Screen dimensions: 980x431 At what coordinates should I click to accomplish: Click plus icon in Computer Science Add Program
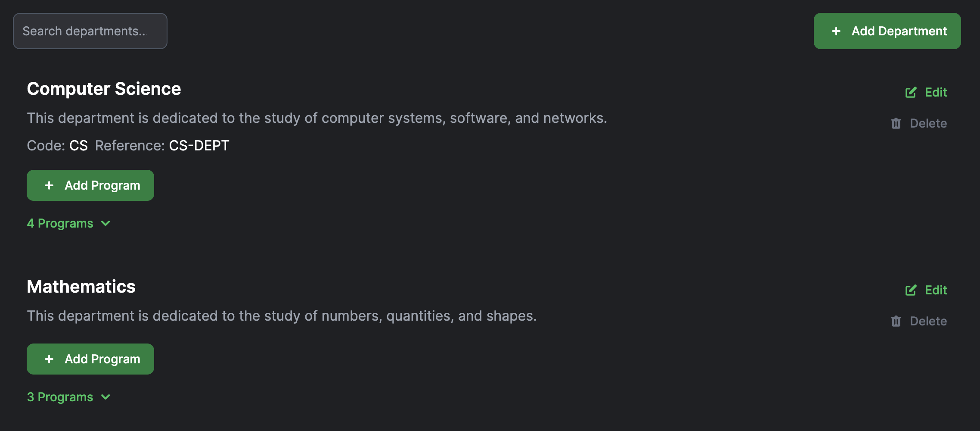point(49,185)
